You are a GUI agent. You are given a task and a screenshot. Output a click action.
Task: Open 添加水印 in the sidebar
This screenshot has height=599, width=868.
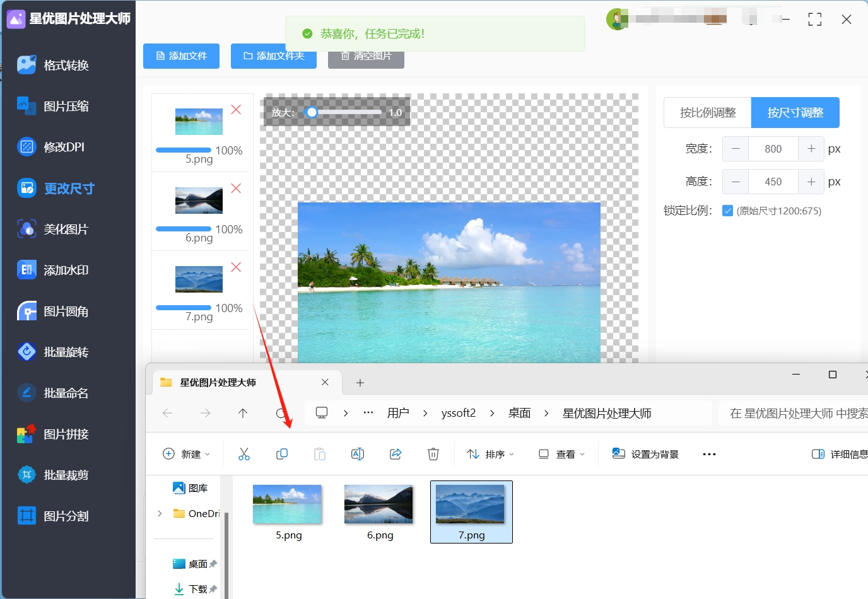tap(54, 270)
